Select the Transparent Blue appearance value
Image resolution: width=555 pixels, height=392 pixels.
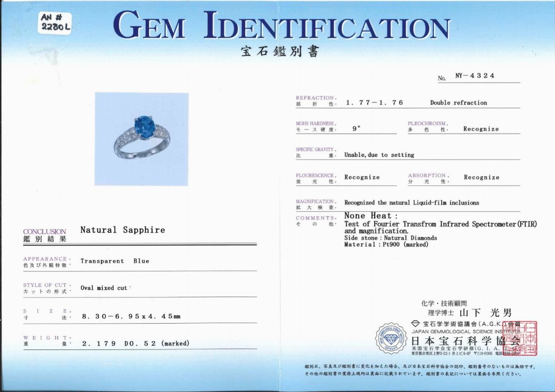[115, 261]
